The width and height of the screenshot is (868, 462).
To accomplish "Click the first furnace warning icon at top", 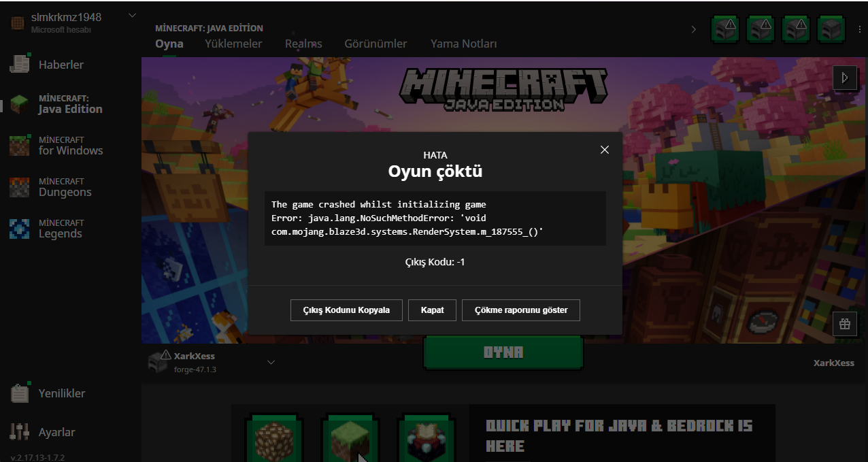I will pyautogui.click(x=725, y=30).
